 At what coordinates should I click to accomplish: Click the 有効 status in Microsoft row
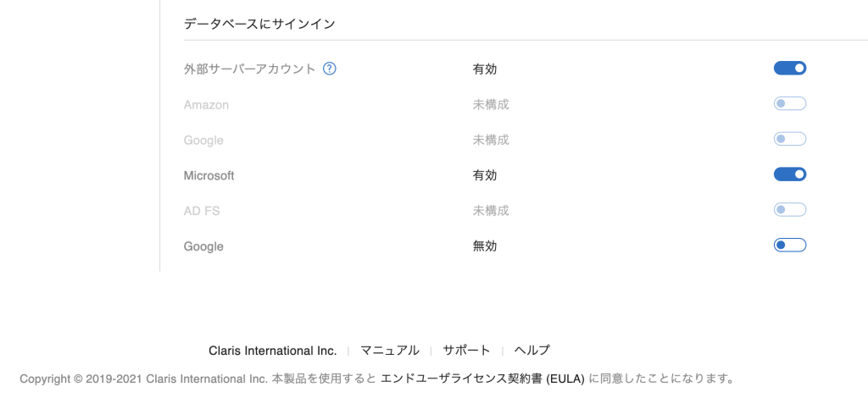click(484, 175)
